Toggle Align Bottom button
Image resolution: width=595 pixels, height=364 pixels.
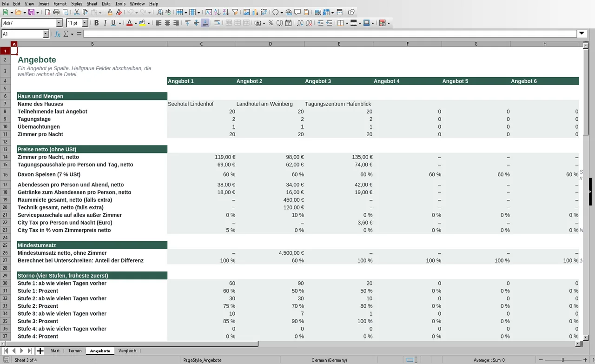pos(205,23)
